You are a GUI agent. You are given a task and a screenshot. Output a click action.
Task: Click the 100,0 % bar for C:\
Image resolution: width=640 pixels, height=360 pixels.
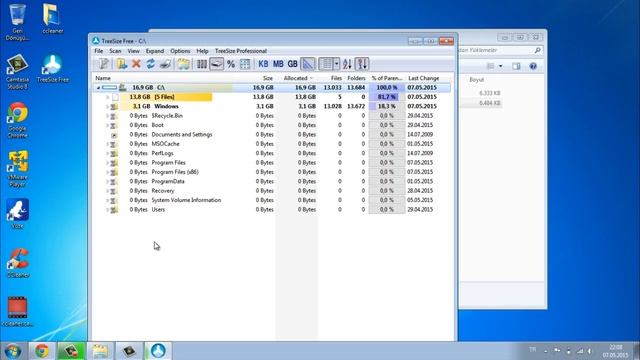[387, 88]
